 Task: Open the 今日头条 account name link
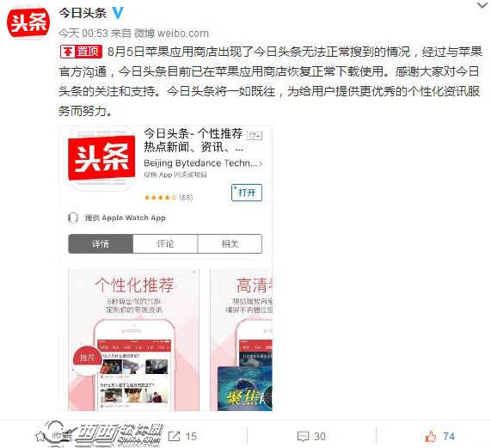click(83, 13)
